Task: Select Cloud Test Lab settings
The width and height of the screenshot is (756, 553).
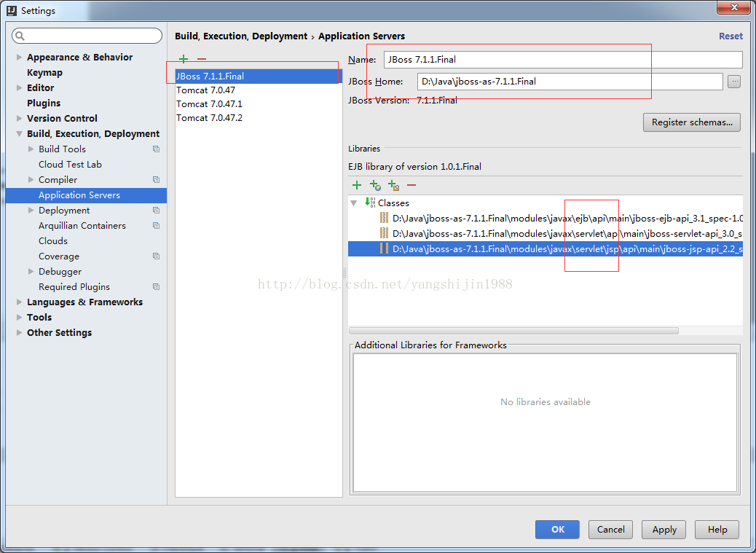Action: coord(71,165)
